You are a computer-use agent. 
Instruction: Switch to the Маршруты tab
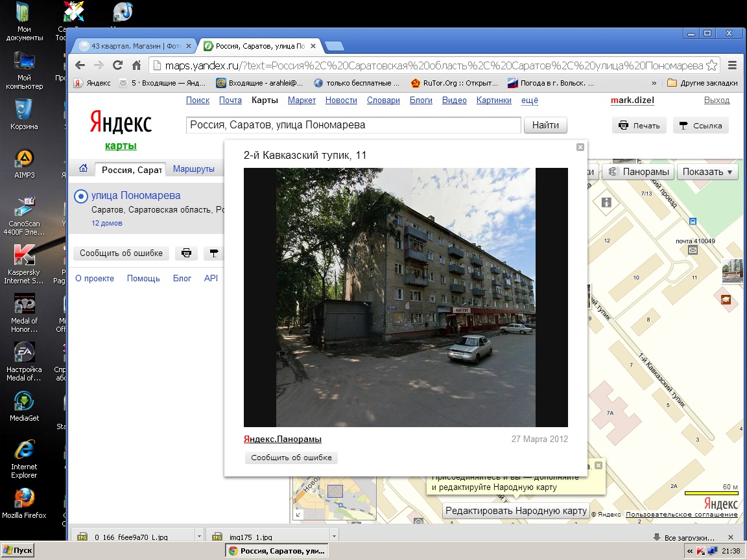click(x=193, y=169)
